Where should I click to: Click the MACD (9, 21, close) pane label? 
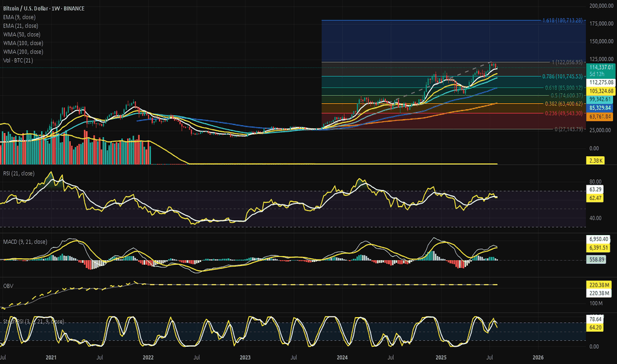(x=25, y=242)
